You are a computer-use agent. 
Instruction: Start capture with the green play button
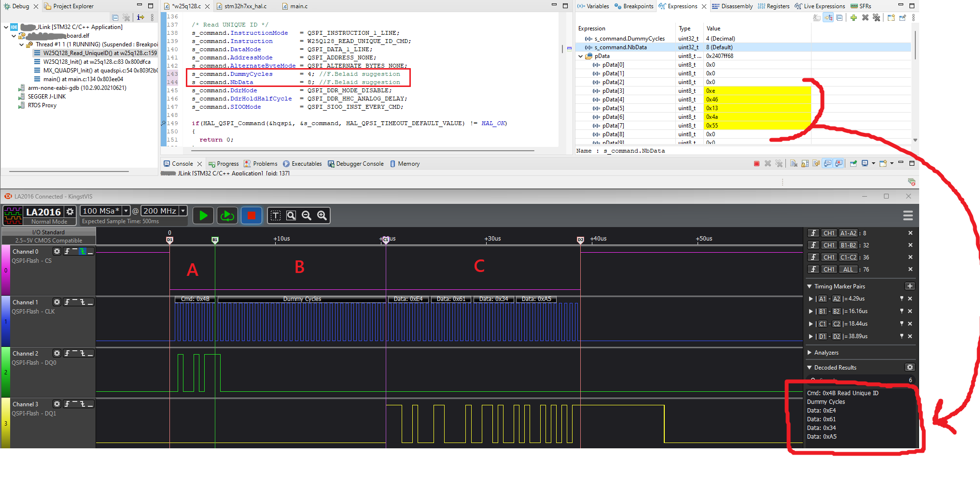coord(203,215)
